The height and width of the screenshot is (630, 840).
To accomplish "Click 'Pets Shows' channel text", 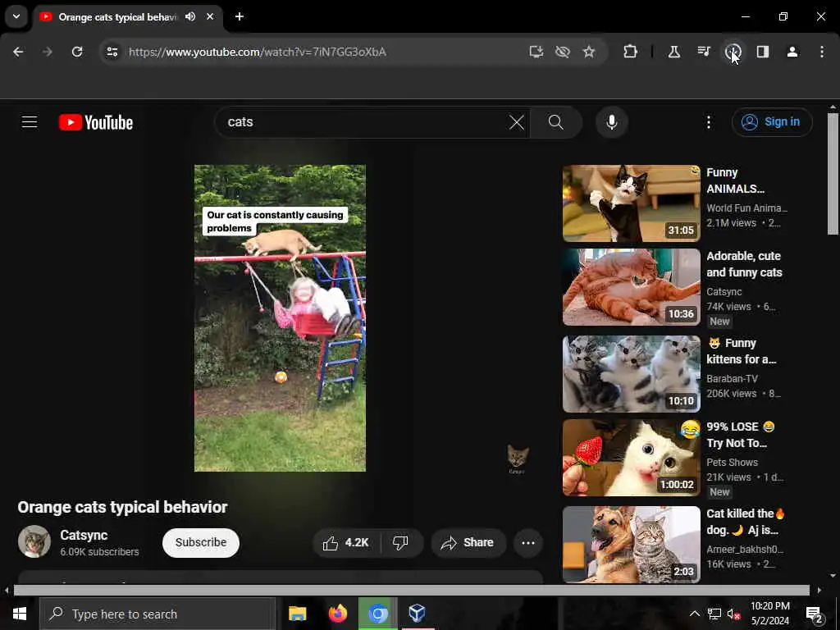I will point(732,463).
